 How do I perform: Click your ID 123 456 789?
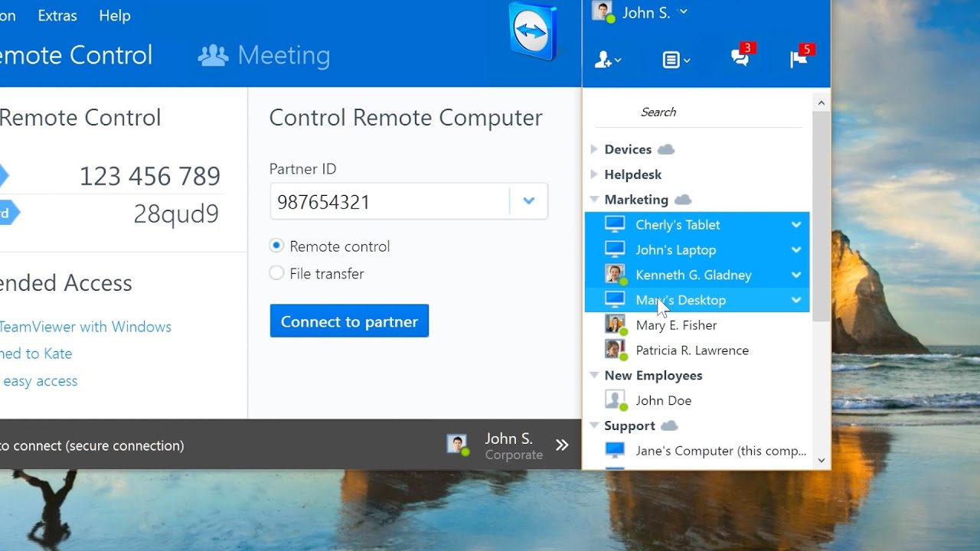tap(150, 177)
